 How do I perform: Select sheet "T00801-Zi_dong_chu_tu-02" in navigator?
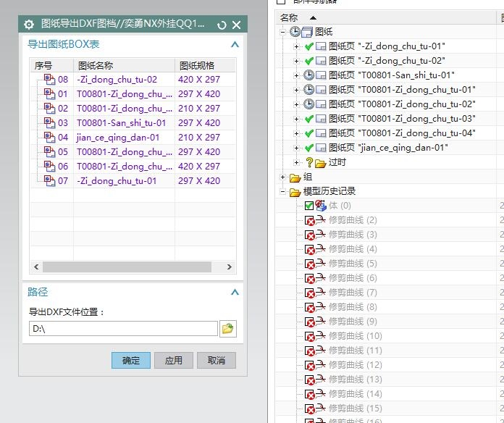402,104
